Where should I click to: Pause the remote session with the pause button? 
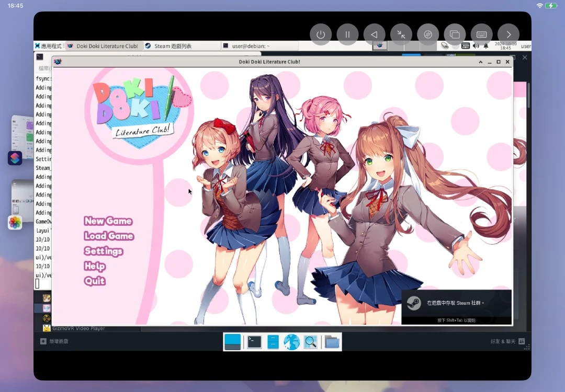(347, 34)
